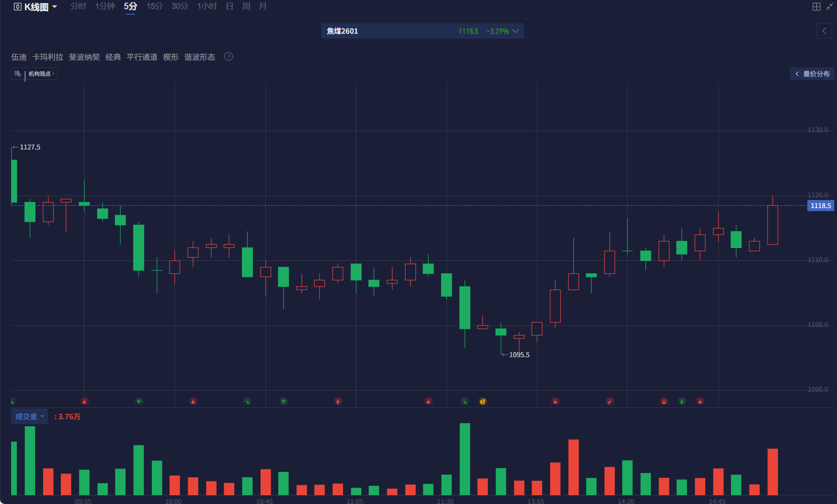Open the 成交量 indicator dropdown

(x=29, y=417)
